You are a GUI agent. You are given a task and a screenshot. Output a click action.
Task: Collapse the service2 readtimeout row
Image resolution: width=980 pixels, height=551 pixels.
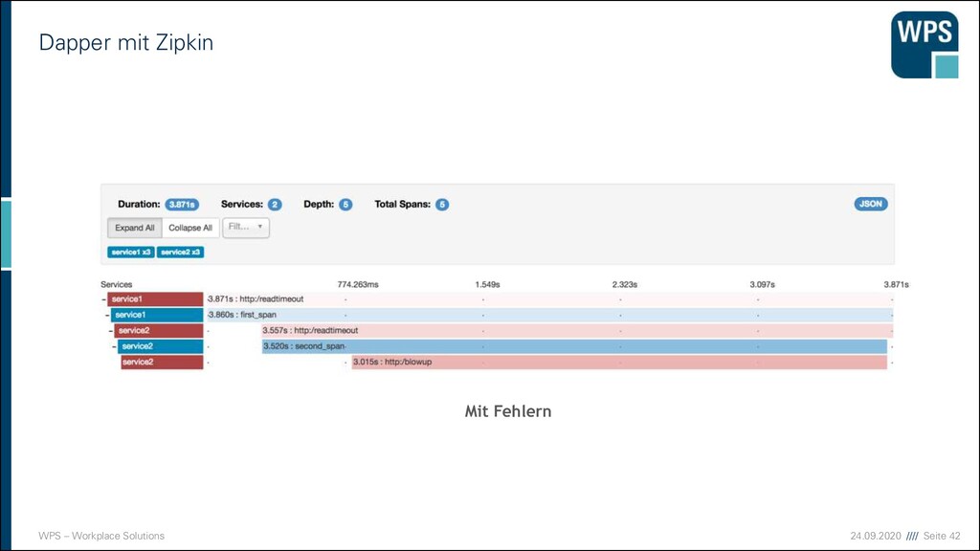tap(111, 330)
